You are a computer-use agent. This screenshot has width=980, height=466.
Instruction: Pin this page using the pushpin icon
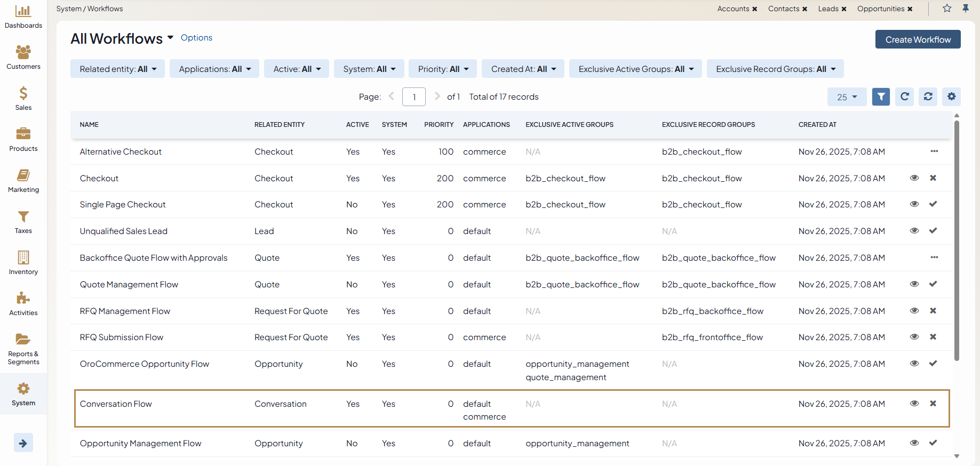(x=966, y=9)
